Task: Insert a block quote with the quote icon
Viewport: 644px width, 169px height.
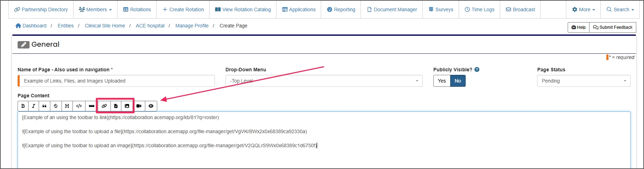Action: [x=44, y=106]
